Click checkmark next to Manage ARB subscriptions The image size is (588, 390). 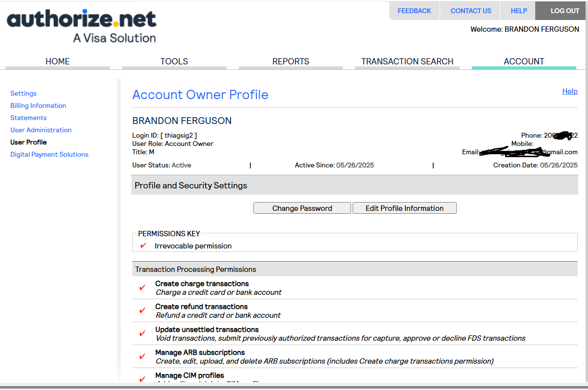(x=143, y=356)
